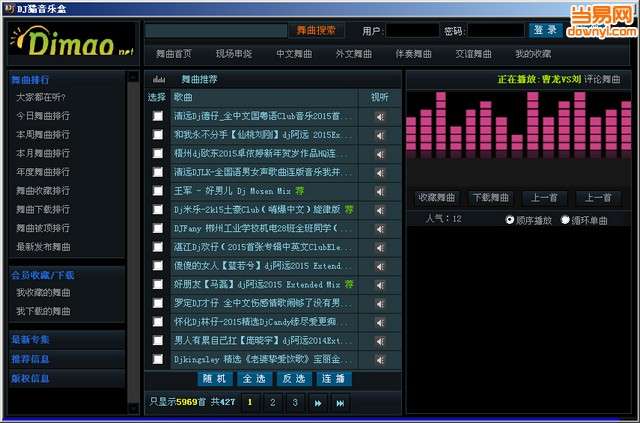Focus the 密码 password field
The width and height of the screenshot is (640, 423).
click(x=496, y=31)
